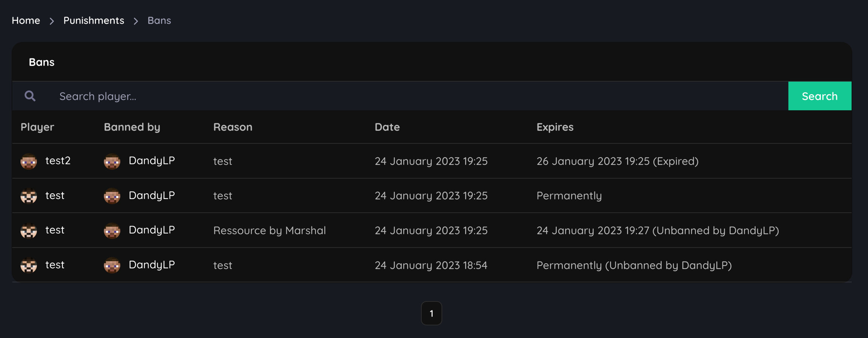Click the Bans breadcrumb item
This screenshot has width=868, height=338.
[x=159, y=20]
